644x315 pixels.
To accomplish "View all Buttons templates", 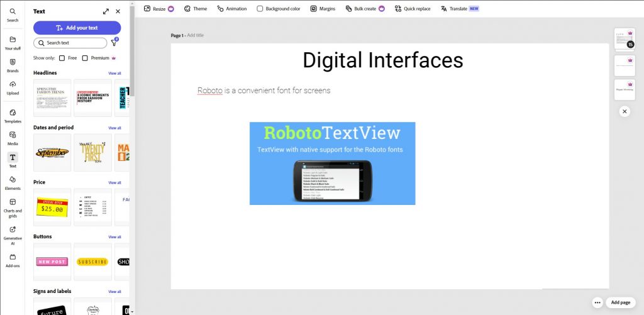I will [114, 237].
